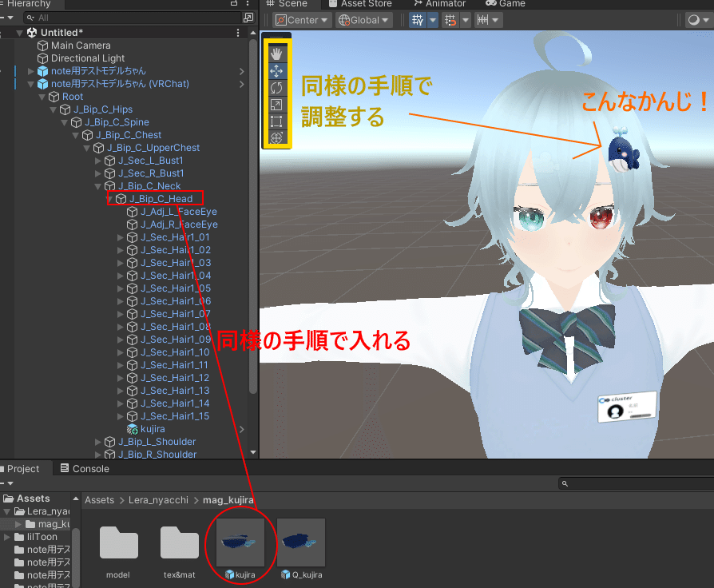Switch to the Game tab
714x588 pixels.
pyautogui.click(x=506, y=4)
